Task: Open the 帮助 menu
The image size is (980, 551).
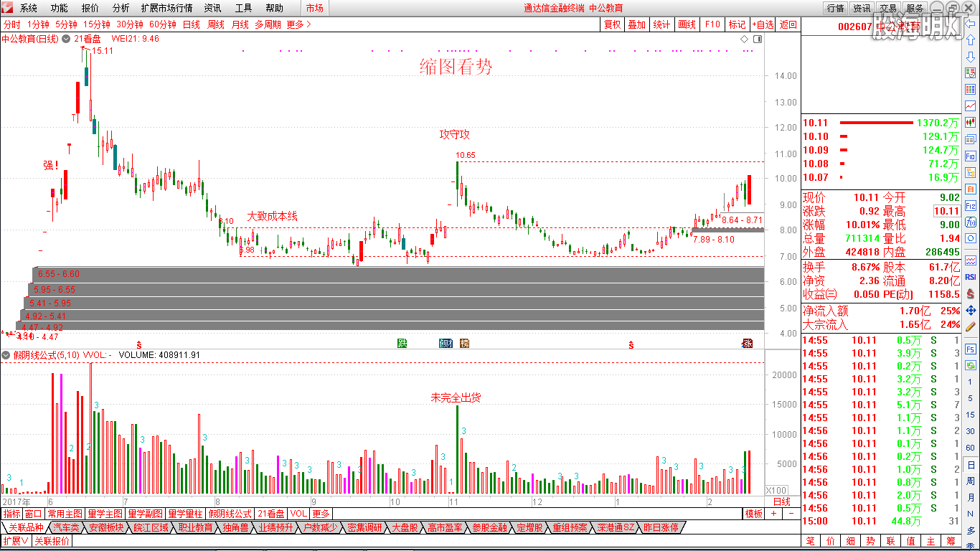Action: pos(274,8)
